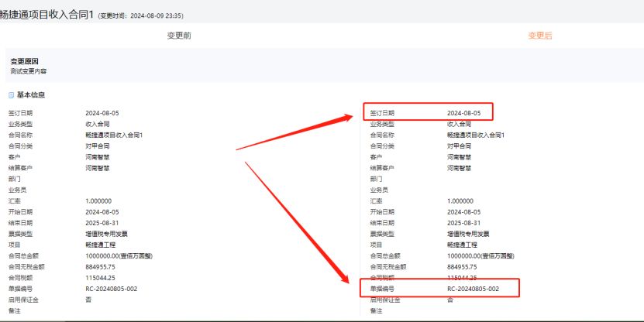Click 884955.75 in 变更前 column
The width and height of the screenshot is (644, 322).
coord(100,267)
